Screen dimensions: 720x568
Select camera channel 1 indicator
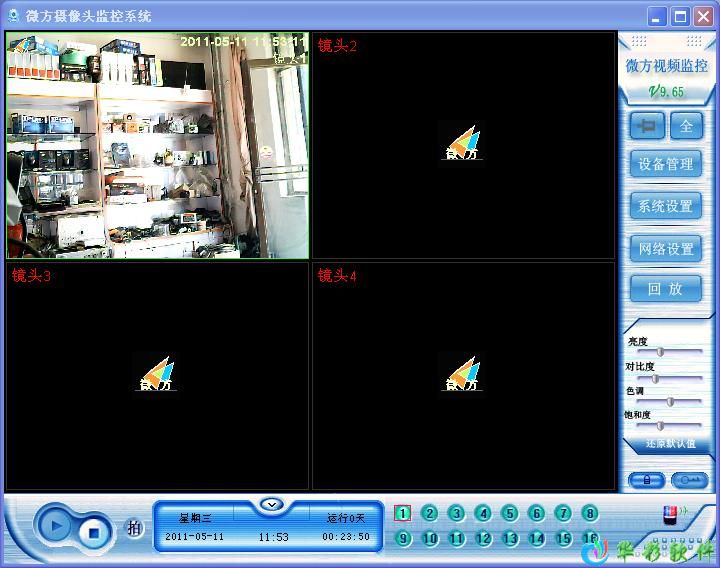tap(402, 514)
